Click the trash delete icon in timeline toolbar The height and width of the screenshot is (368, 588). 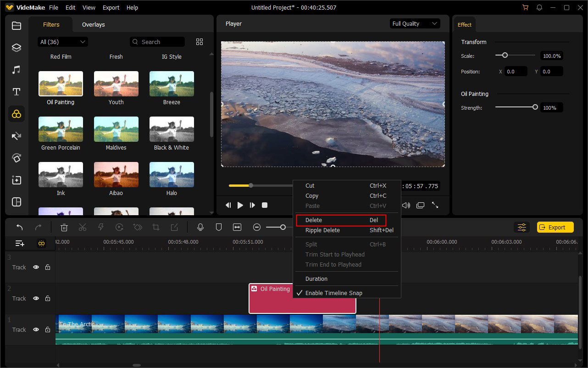(65, 227)
